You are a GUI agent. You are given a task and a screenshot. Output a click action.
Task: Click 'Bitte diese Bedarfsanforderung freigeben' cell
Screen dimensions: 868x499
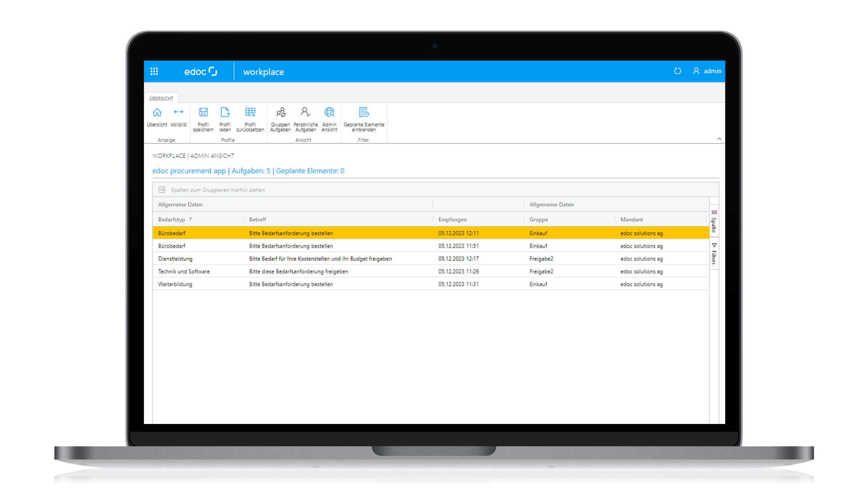[299, 271]
